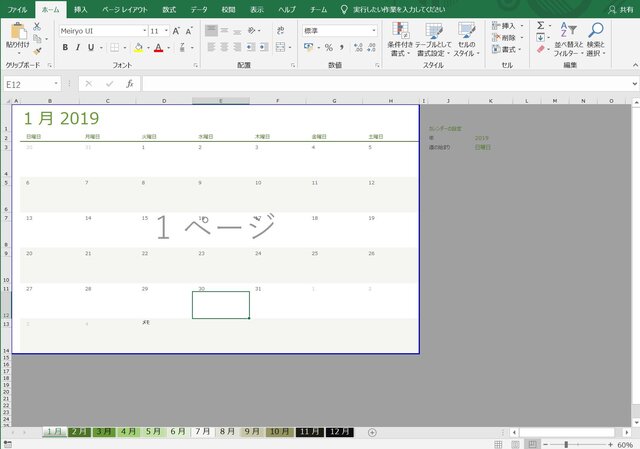Toggle underline formatting
Image resolution: width=640 pixels, height=449 pixels.
click(91, 48)
